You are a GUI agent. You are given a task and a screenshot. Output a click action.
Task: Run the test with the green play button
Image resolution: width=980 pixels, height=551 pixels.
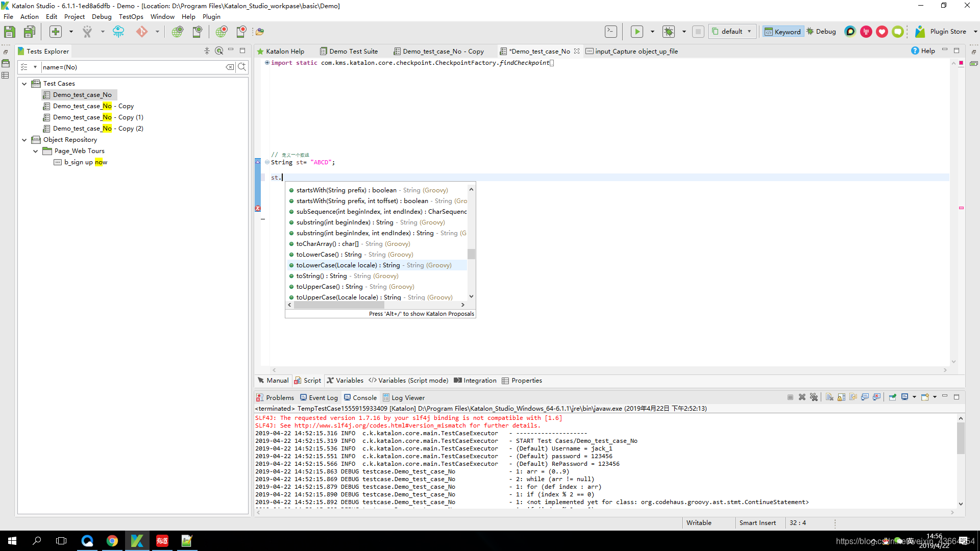637,32
